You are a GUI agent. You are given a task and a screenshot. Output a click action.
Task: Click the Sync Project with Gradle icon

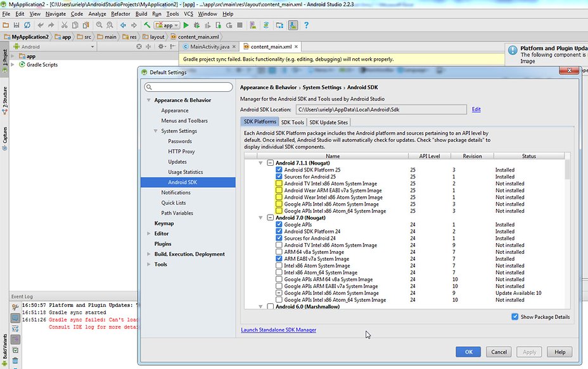(266, 25)
